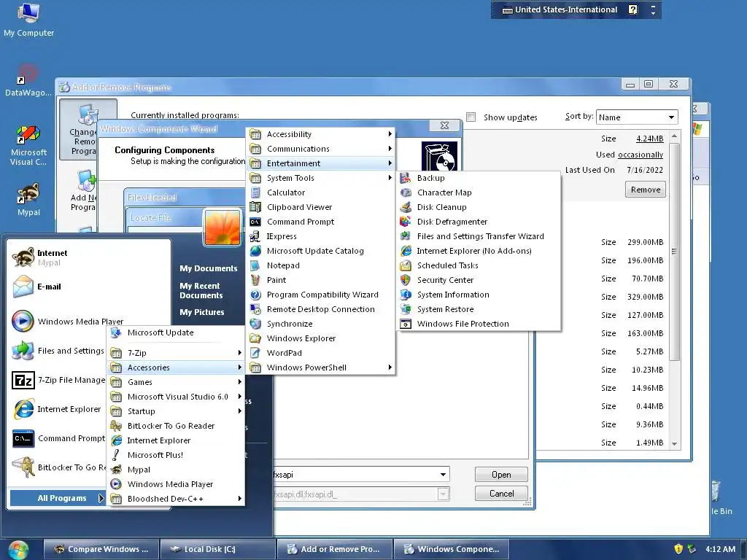Screen dimensions: 747x560
Task: Click the 7-Zip File Manager pinned icon
Action: [23, 380]
